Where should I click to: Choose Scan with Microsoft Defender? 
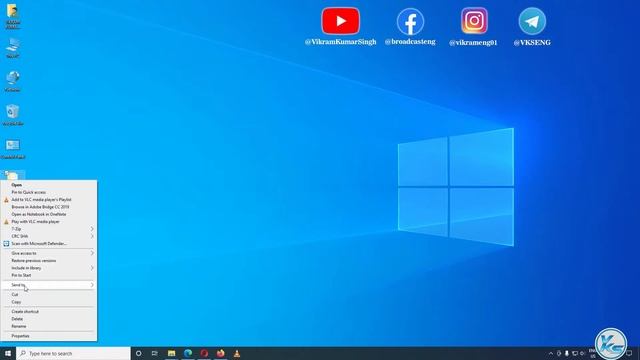(49, 244)
